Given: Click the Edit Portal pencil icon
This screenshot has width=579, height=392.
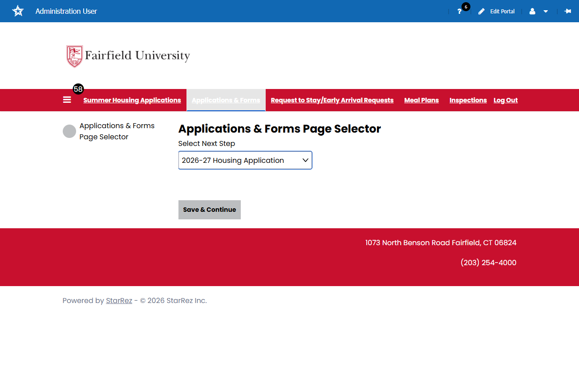Looking at the screenshot, I should coord(482,12).
